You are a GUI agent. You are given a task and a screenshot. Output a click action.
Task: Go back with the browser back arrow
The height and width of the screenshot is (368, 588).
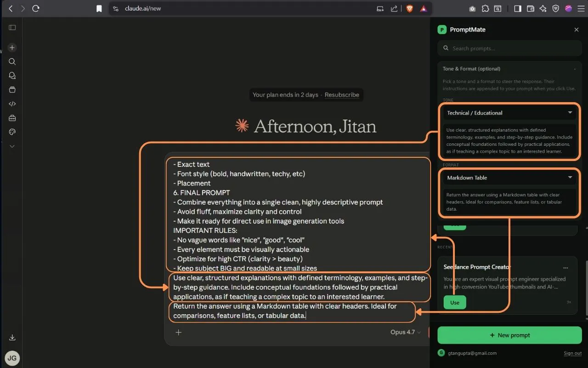click(x=11, y=8)
